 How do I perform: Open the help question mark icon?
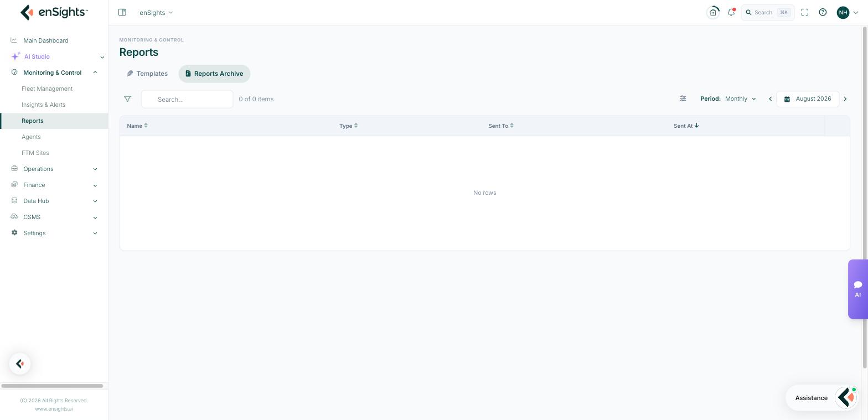click(823, 12)
